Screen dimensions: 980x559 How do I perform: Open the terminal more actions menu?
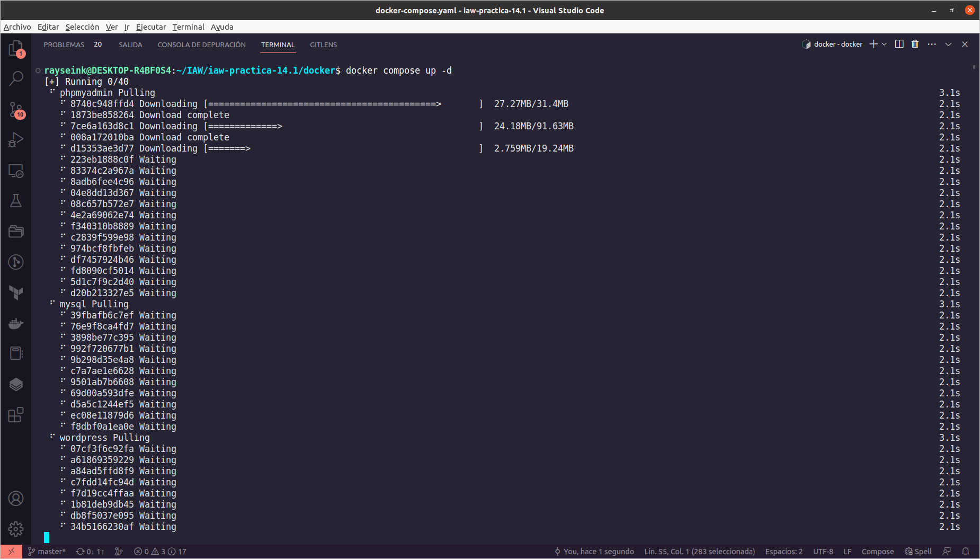coord(931,44)
